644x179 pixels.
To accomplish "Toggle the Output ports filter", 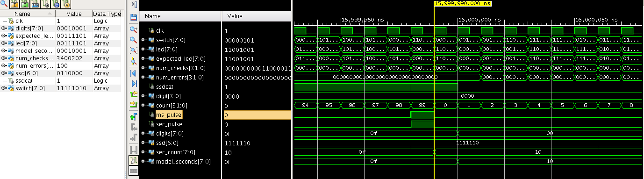I will (x=25, y=4).
